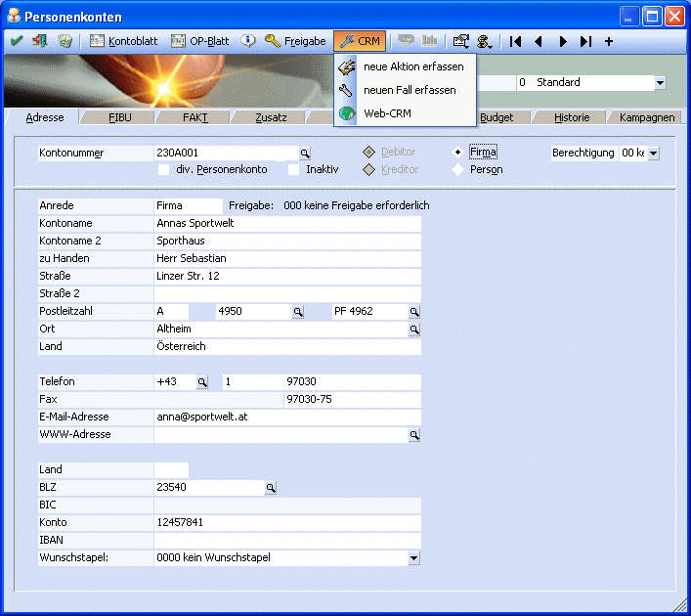Click the recycle bin delete icon
Viewport: 691px width, 616px height.
[65, 41]
